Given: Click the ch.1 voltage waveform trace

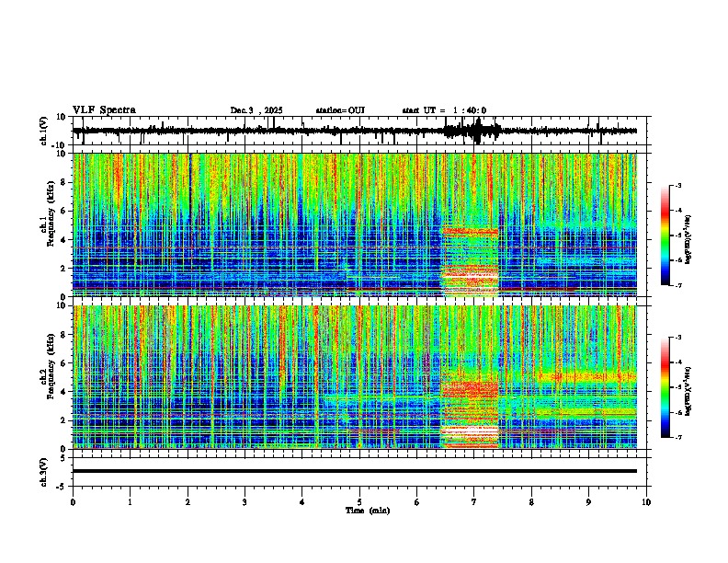Looking at the screenshot, I should point(355,131).
